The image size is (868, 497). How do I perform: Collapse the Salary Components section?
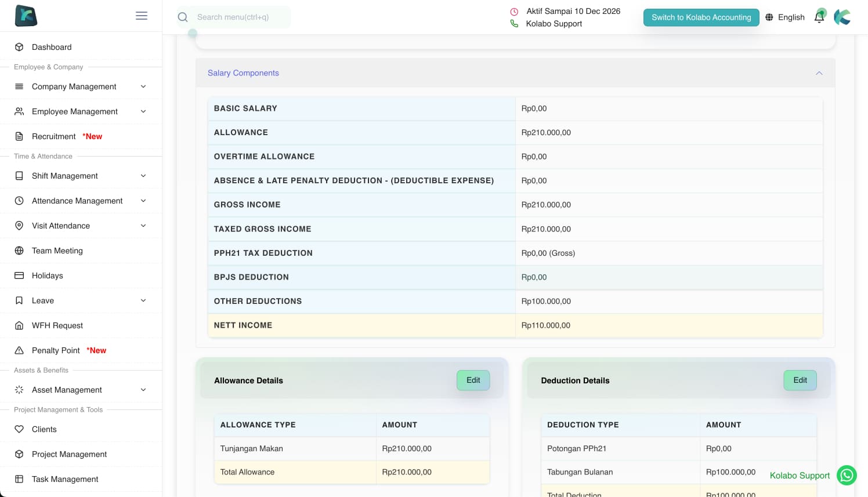819,73
